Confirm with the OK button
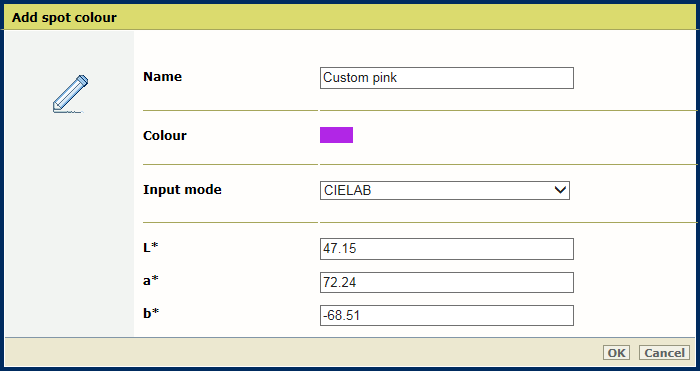Image resolution: width=700 pixels, height=371 pixels. 616,353
